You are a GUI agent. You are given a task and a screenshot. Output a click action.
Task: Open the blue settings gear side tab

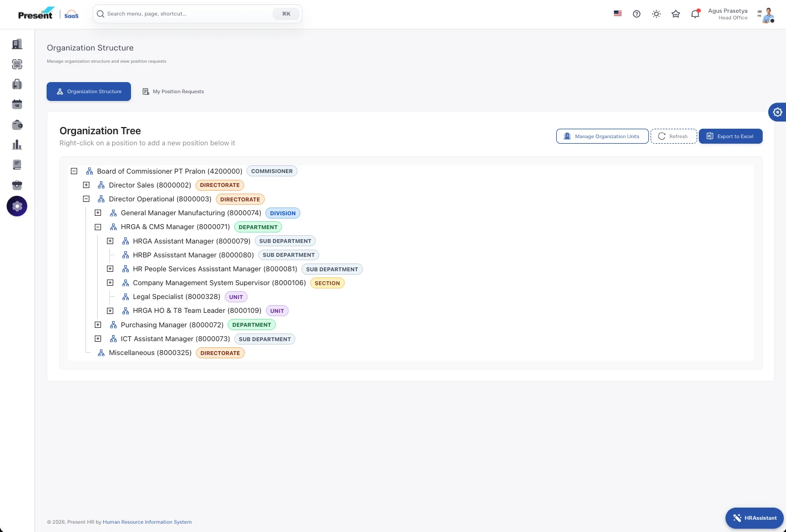(777, 112)
